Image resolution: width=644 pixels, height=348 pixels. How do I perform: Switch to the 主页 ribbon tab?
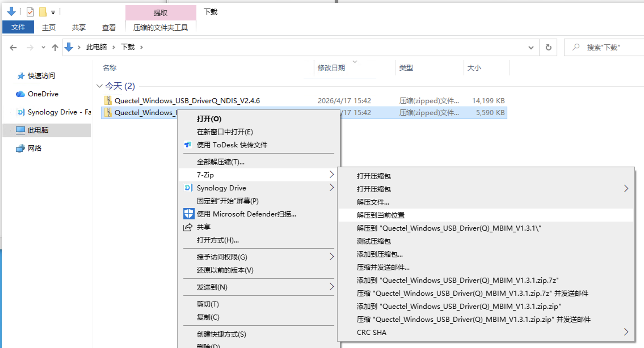[49, 27]
